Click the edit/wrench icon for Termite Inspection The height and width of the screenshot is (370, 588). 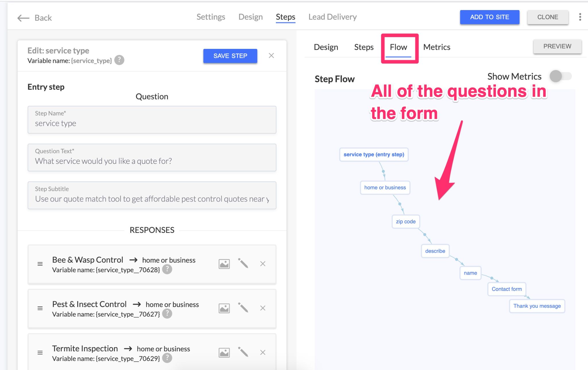(243, 343)
